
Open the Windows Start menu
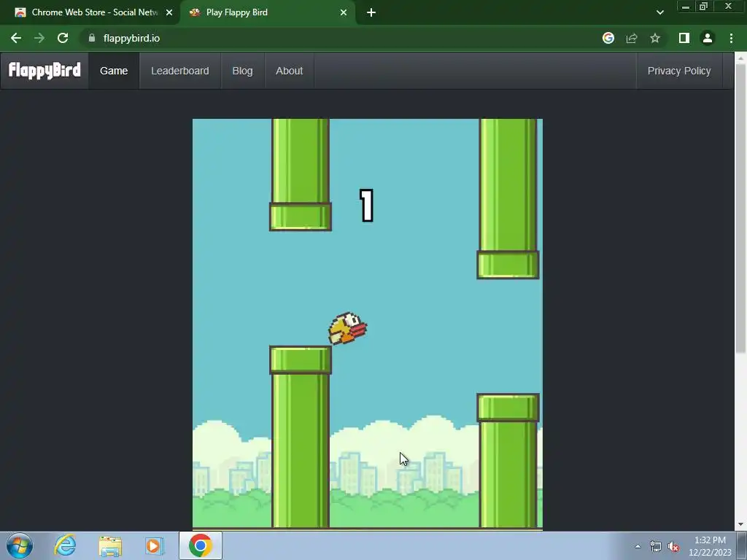20,545
